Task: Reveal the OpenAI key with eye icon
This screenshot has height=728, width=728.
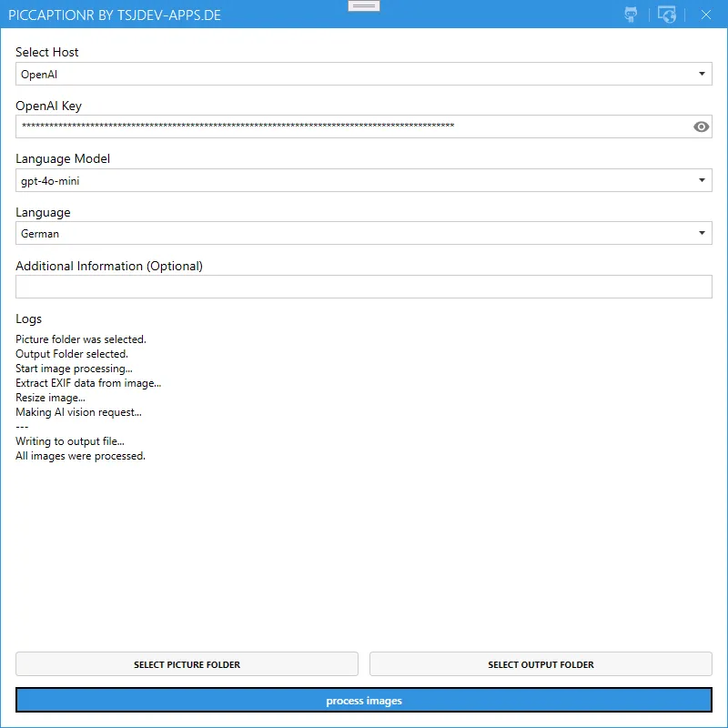Action: 701,126
